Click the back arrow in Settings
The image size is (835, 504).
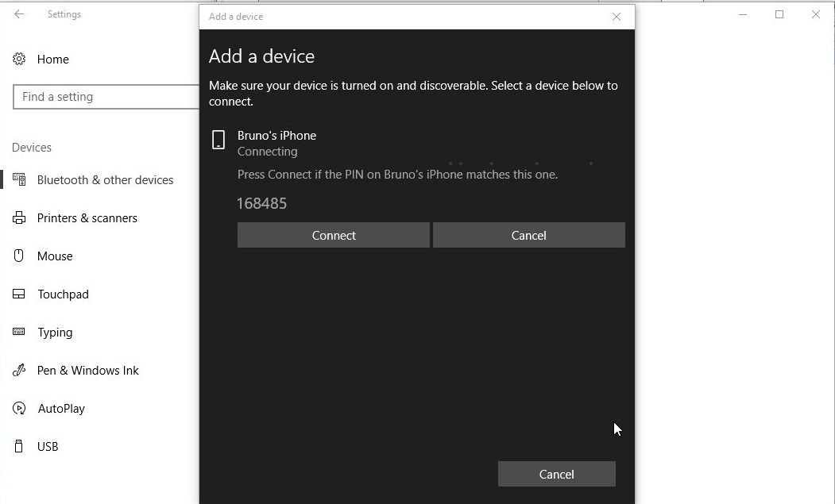point(19,14)
